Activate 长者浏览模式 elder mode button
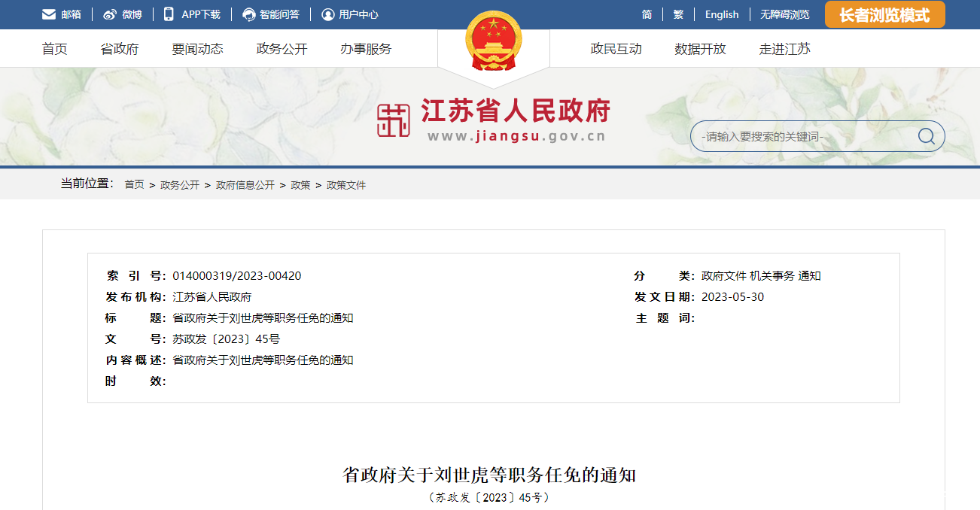The image size is (980, 510). [884, 14]
